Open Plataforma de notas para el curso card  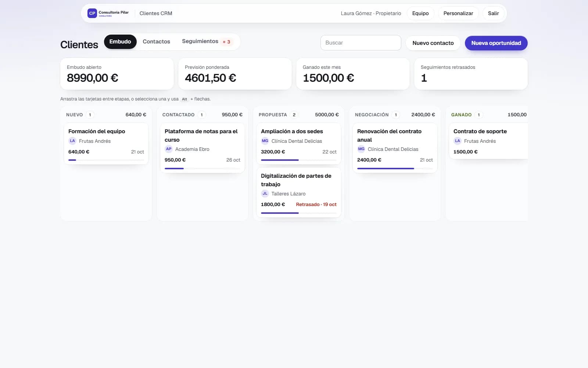pyautogui.click(x=202, y=148)
